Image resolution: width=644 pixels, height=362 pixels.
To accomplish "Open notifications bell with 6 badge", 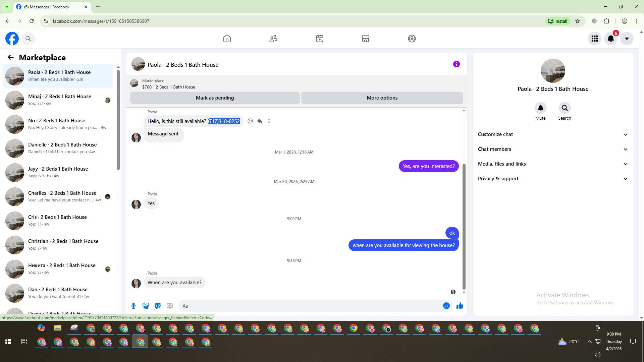I will click(611, 39).
